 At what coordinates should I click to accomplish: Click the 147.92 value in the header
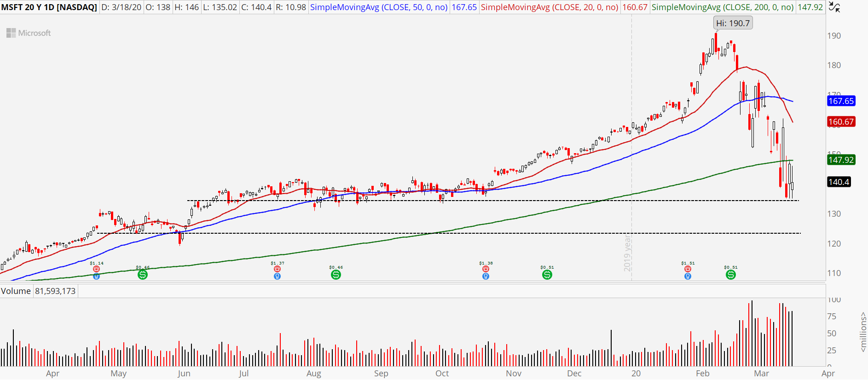pyautogui.click(x=810, y=7)
